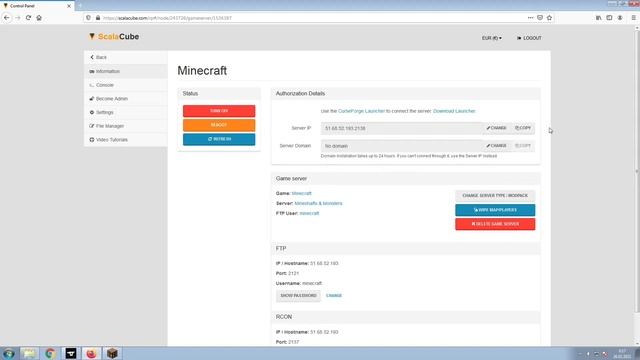Image resolution: width=640 pixels, height=360 pixels.
Task: Click the FTP Change password link
Action: pyautogui.click(x=334, y=296)
